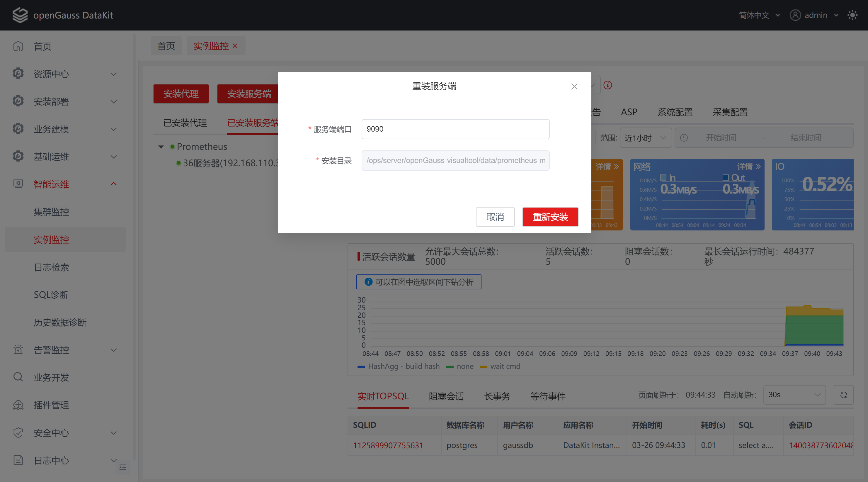
Task: Switch to the 阻塞会话 tab
Action: pyautogui.click(x=446, y=396)
